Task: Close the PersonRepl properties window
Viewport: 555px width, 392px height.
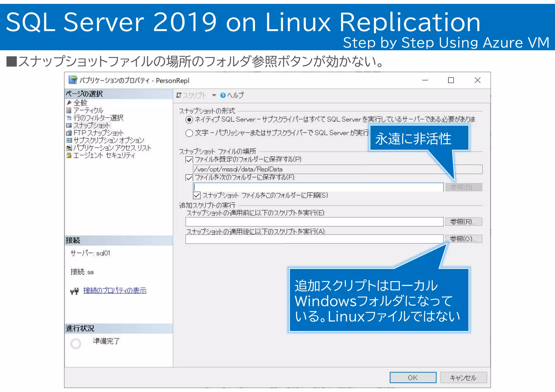Action: click(477, 80)
